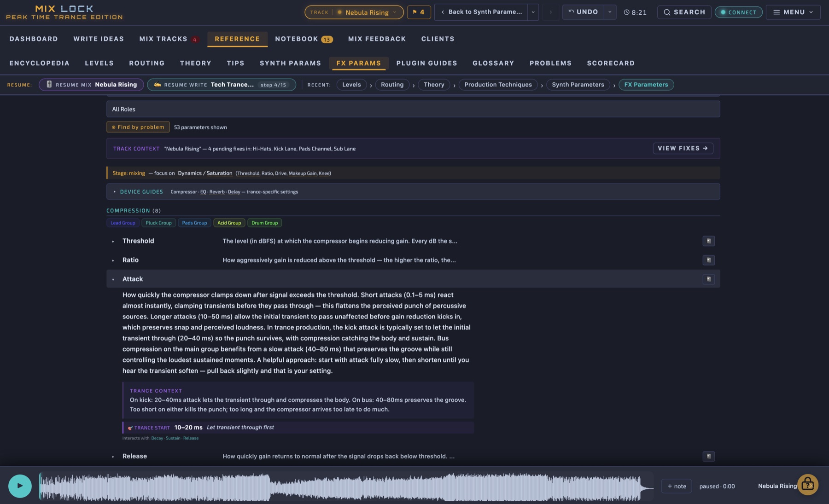829x504 pixels.
Task: Open the All Roles dropdown
Action: pyautogui.click(x=413, y=109)
